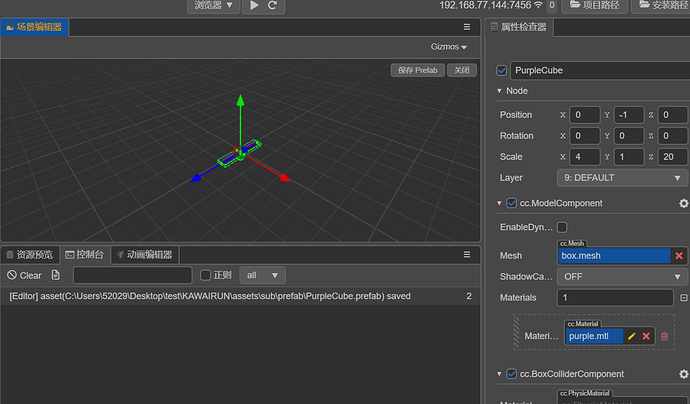Edit purple.mtl with the pencil icon

point(631,336)
